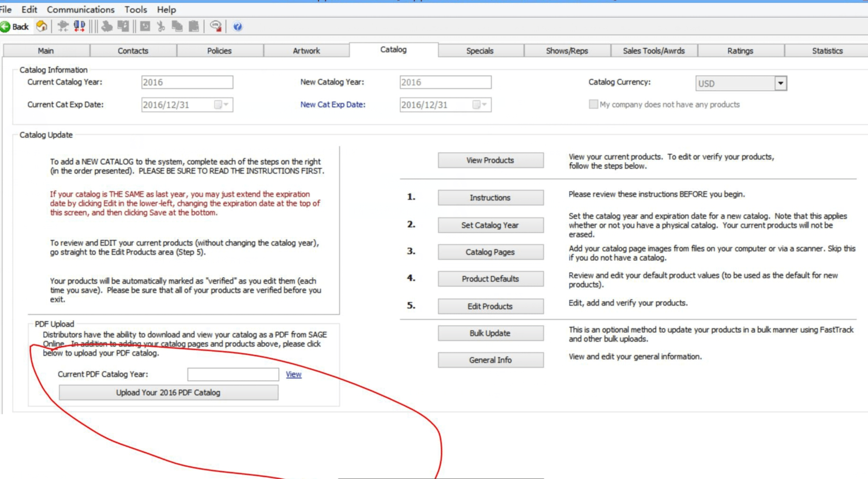Viewport: 868px width, 479px height.
Task: Open the Catalog Currency dropdown
Action: (780, 83)
